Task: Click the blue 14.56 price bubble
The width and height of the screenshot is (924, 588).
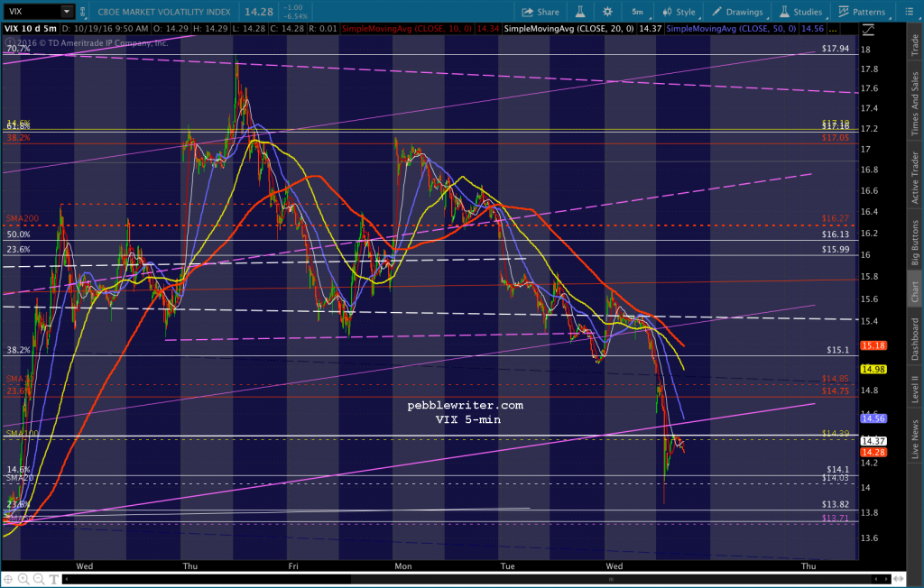Action: [873, 418]
